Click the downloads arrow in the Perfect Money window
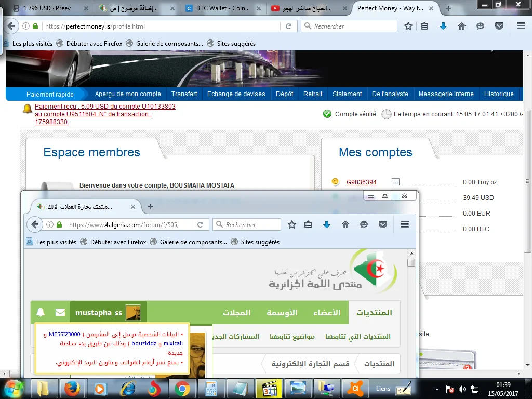This screenshot has height=399, width=532. 443,26
